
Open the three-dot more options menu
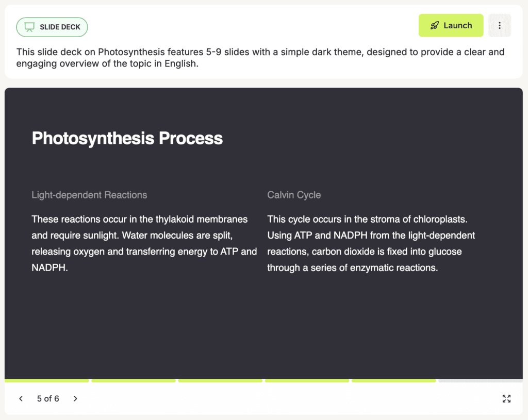pyautogui.click(x=499, y=26)
